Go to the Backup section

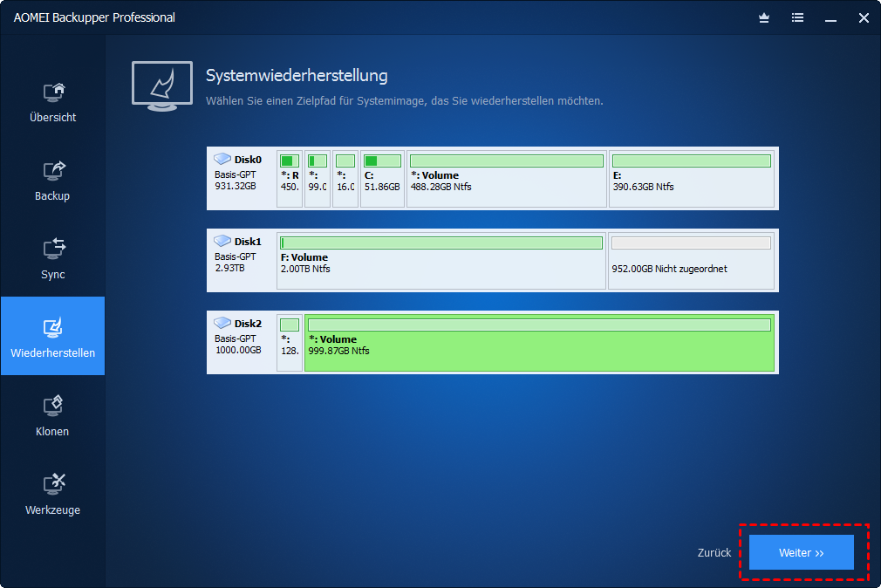click(x=53, y=181)
